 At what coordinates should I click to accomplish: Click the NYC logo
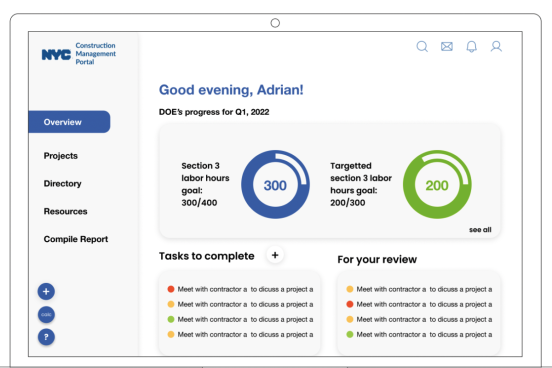(x=56, y=55)
